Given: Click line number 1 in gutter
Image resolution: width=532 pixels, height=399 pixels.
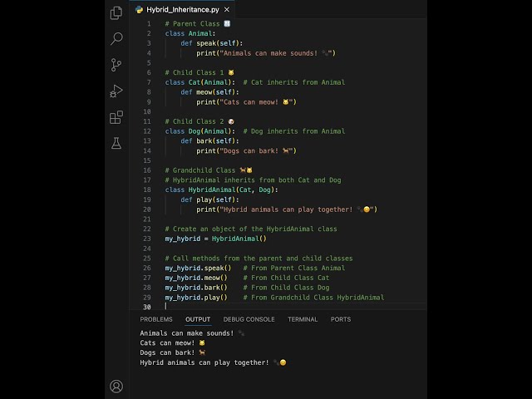Looking at the screenshot, I should (x=149, y=24).
